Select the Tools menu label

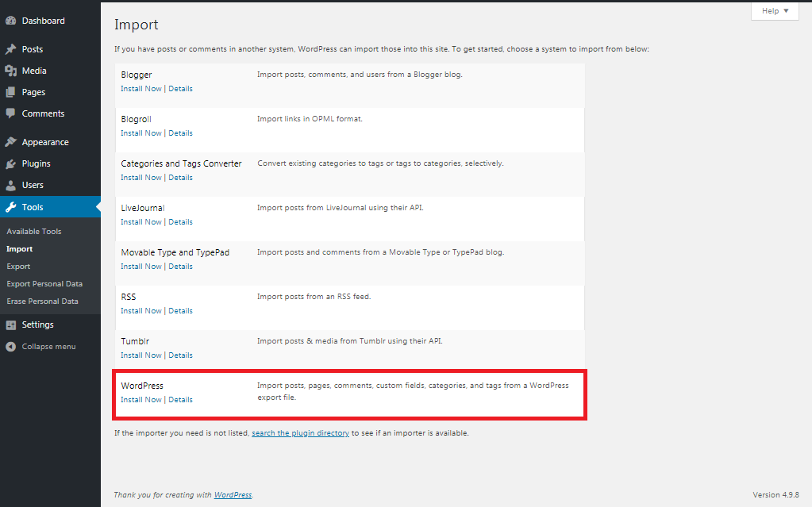(32, 207)
